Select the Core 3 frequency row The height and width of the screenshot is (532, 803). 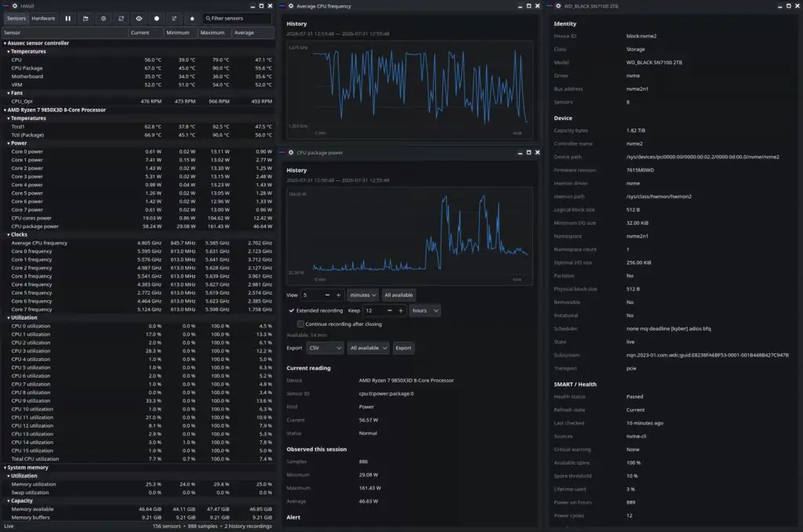tap(138, 277)
